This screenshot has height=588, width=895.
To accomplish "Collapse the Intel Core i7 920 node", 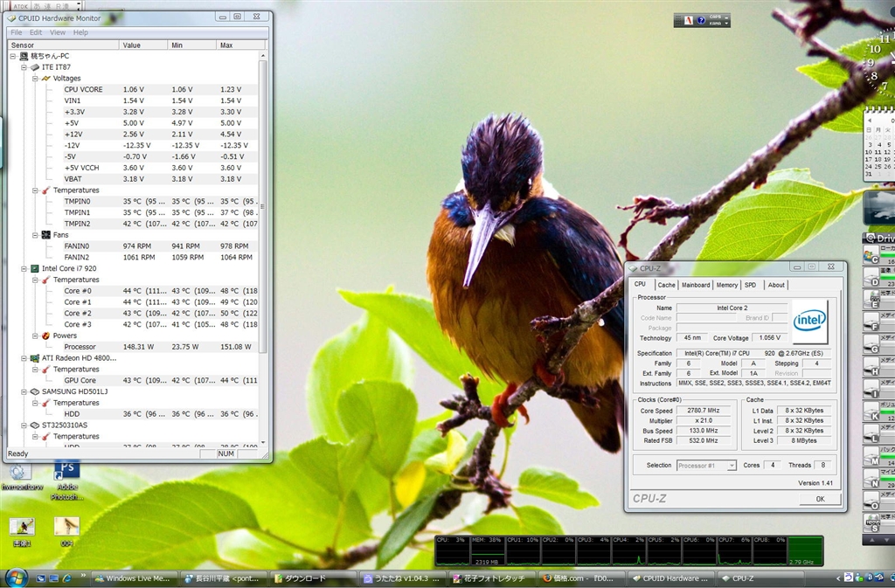I will (x=24, y=268).
